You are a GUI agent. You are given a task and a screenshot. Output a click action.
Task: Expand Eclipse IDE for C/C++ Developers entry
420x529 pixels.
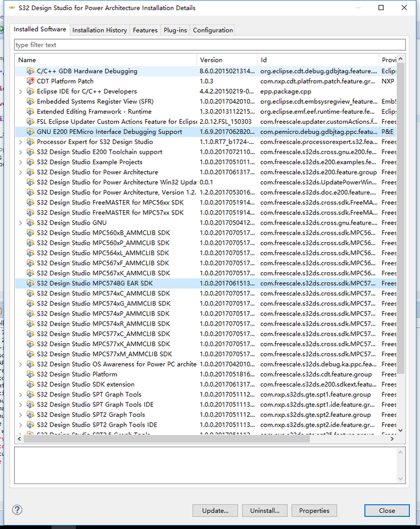(x=21, y=92)
